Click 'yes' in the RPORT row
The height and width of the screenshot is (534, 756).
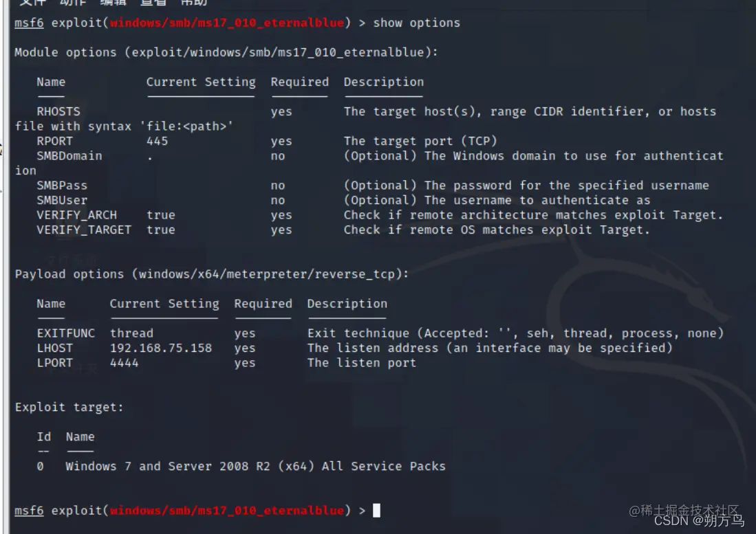pyautogui.click(x=281, y=142)
